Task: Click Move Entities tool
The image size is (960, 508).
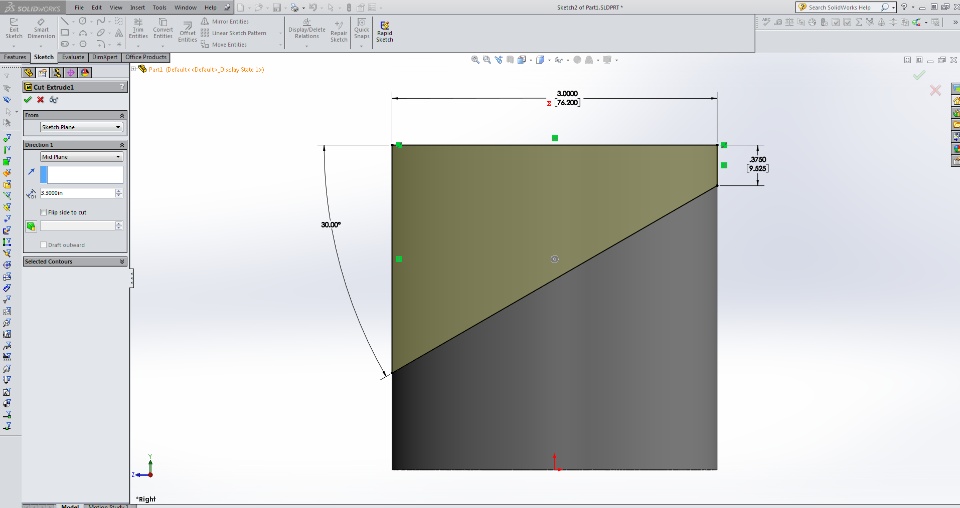Action: tap(224, 45)
